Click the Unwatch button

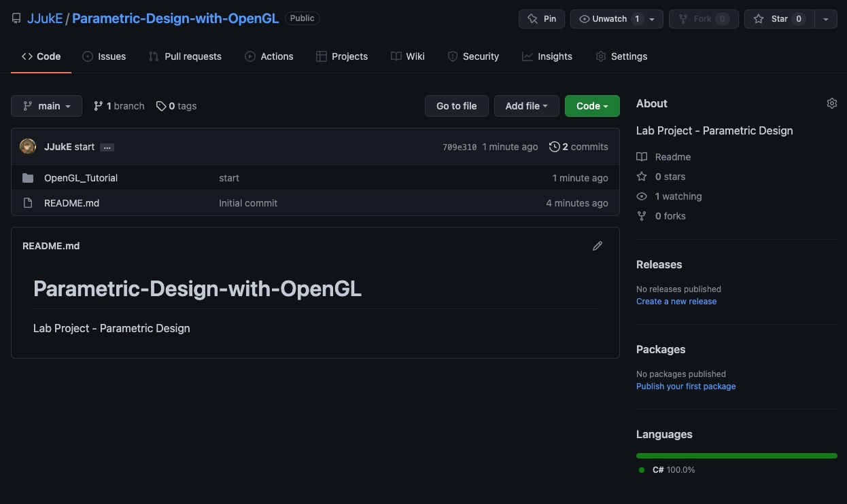pos(608,19)
